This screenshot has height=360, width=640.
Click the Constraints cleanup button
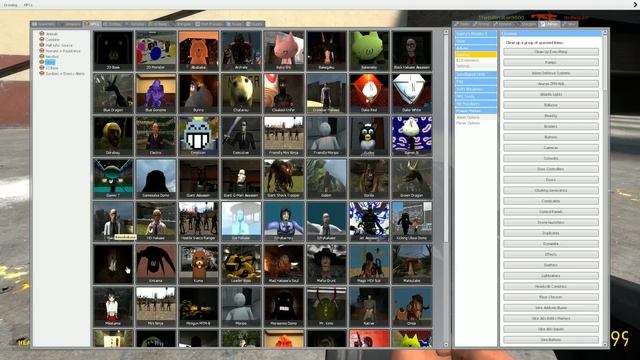click(x=551, y=201)
